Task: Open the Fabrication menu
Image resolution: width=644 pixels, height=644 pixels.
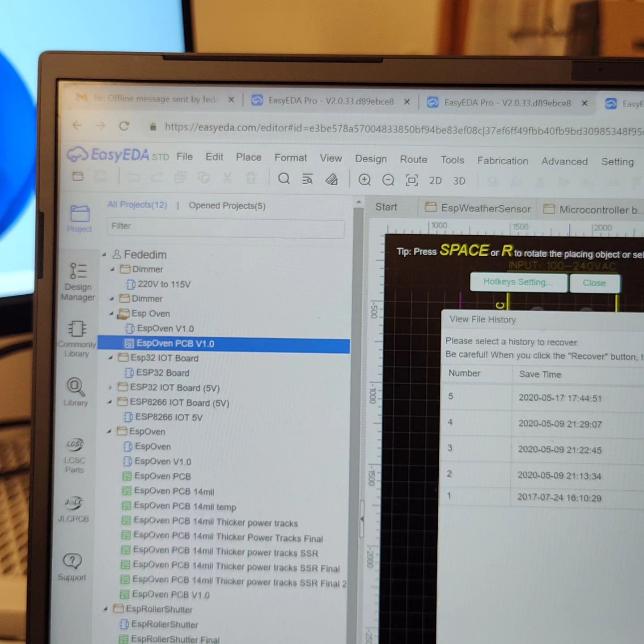Action: pyautogui.click(x=502, y=161)
